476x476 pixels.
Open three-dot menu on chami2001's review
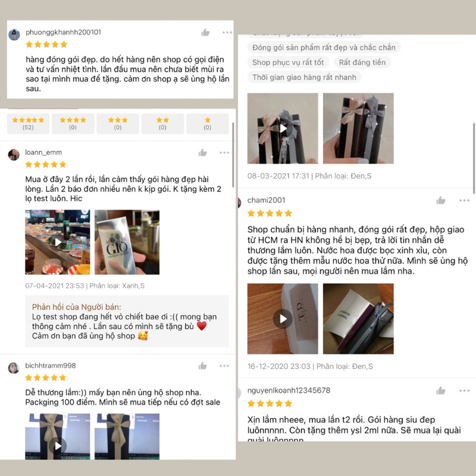(465, 201)
